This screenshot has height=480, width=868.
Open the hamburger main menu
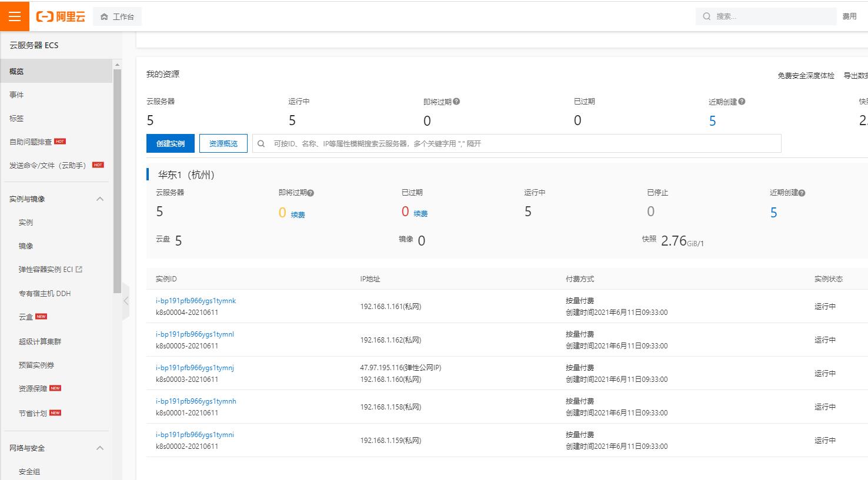tap(15, 16)
